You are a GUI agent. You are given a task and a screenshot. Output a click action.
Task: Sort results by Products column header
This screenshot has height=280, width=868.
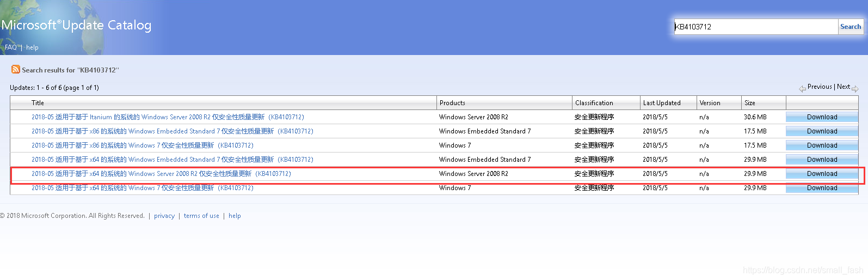(452, 103)
